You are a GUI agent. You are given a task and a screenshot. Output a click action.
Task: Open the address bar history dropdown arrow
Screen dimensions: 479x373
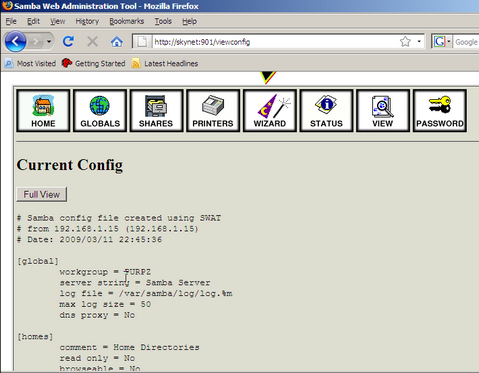(419, 42)
